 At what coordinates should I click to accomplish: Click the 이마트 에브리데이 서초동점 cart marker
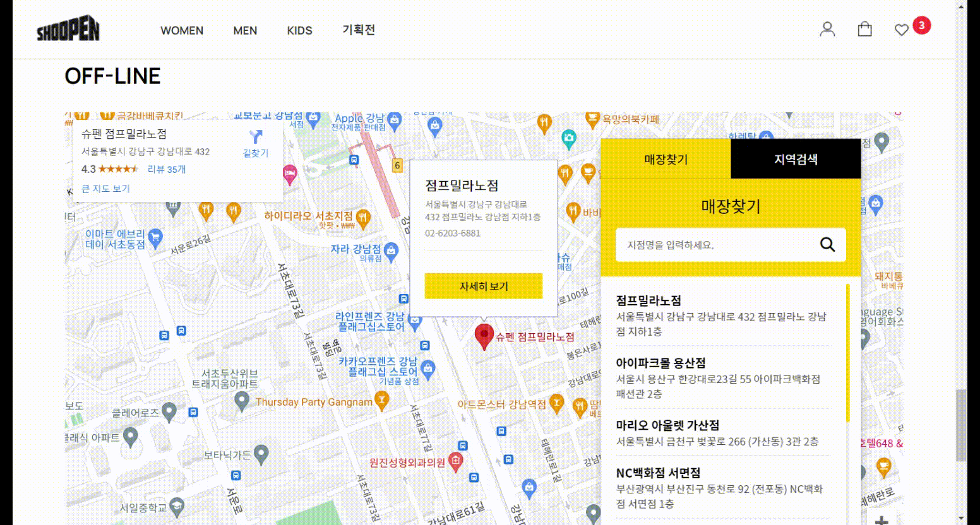pos(155,238)
